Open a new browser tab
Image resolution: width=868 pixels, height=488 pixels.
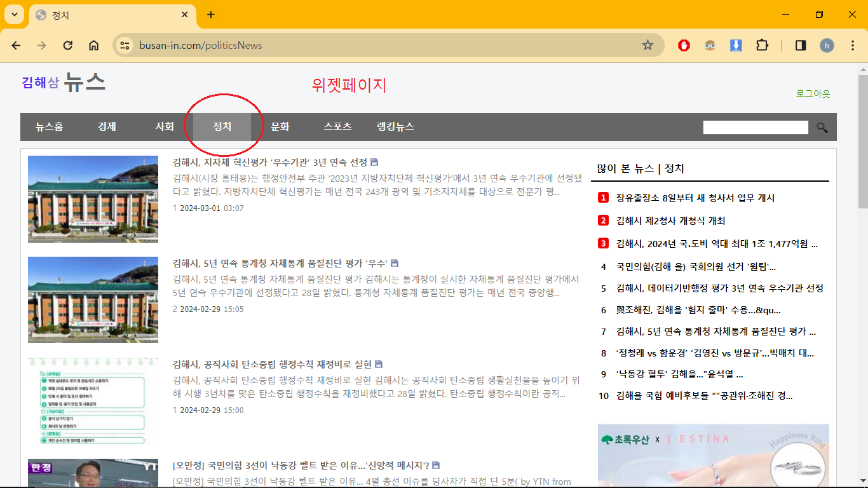[211, 15]
